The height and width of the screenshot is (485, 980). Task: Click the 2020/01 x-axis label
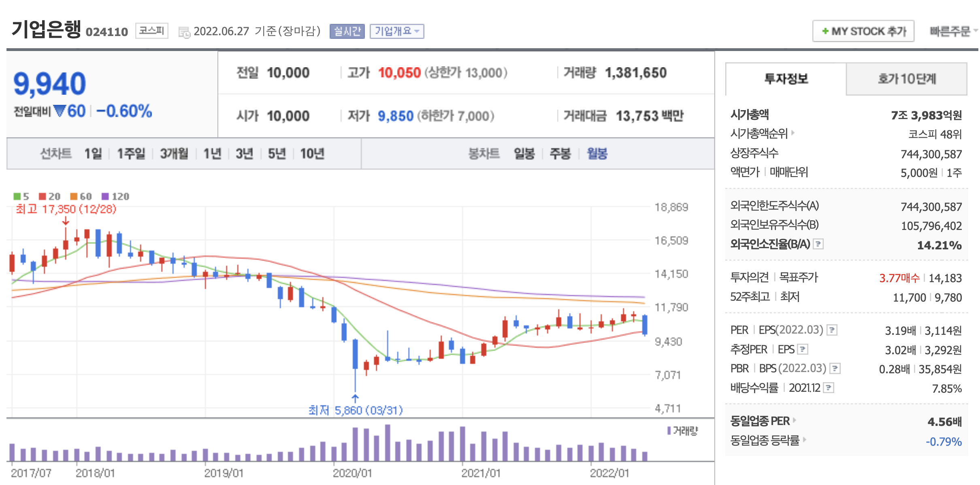(352, 473)
